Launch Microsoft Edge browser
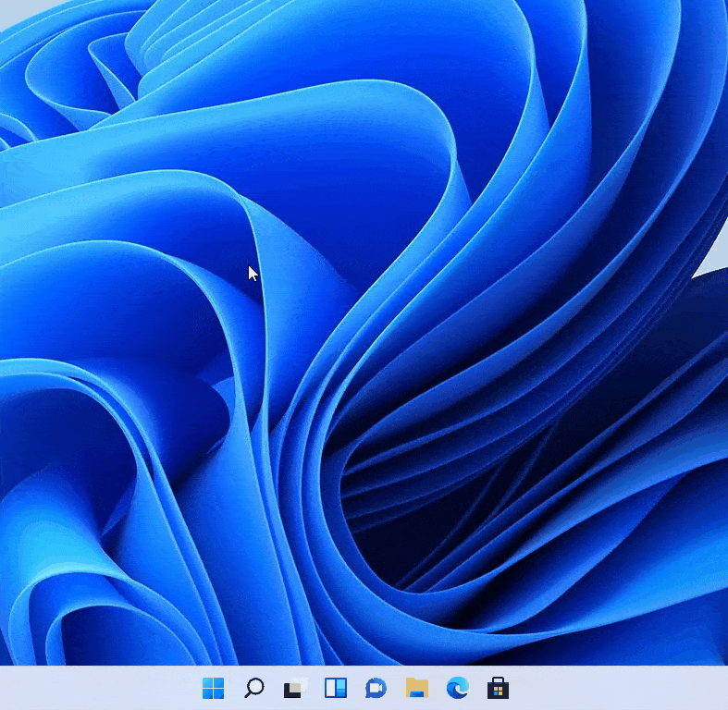This screenshot has height=710, width=728. coord(457,688)
